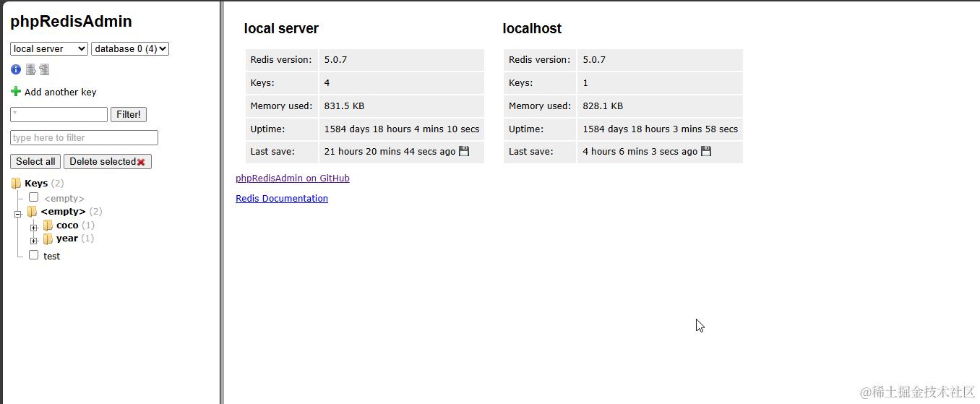The image size is (980, 404).
Task: Click the year folder icon
Action: coord(48,238)
